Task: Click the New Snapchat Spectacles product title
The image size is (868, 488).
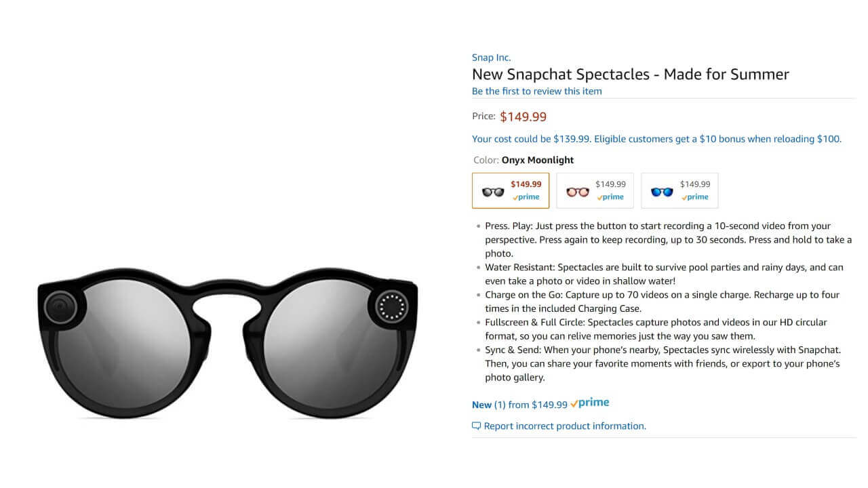Action: click(630, 75)
